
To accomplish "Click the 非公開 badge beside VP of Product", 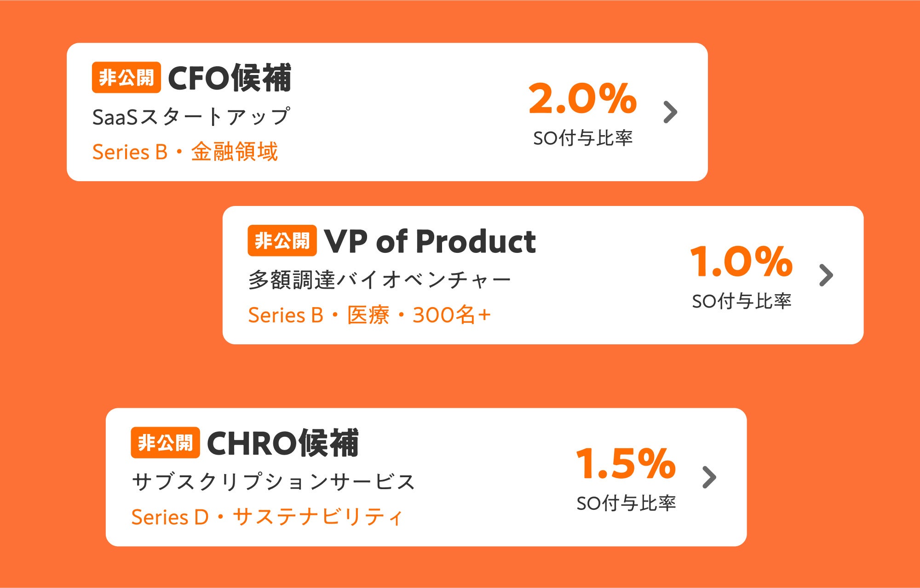I will click(x=282, y=240).
